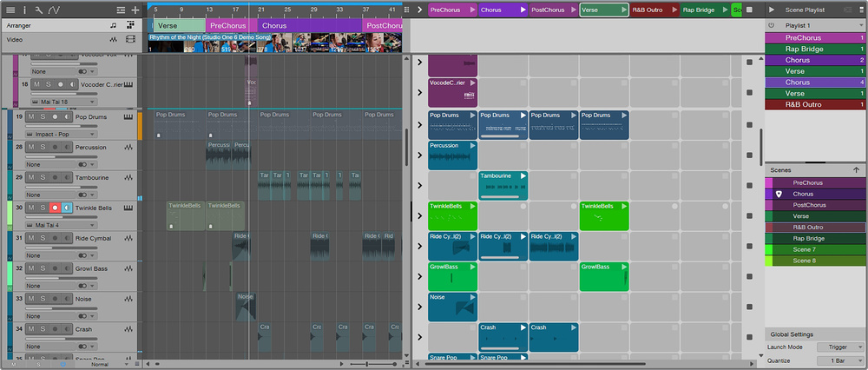Image resolution: width=868 pixels, height=370 pixels.
Task: Play the Scene Playlist
Action: click(772, 10)
